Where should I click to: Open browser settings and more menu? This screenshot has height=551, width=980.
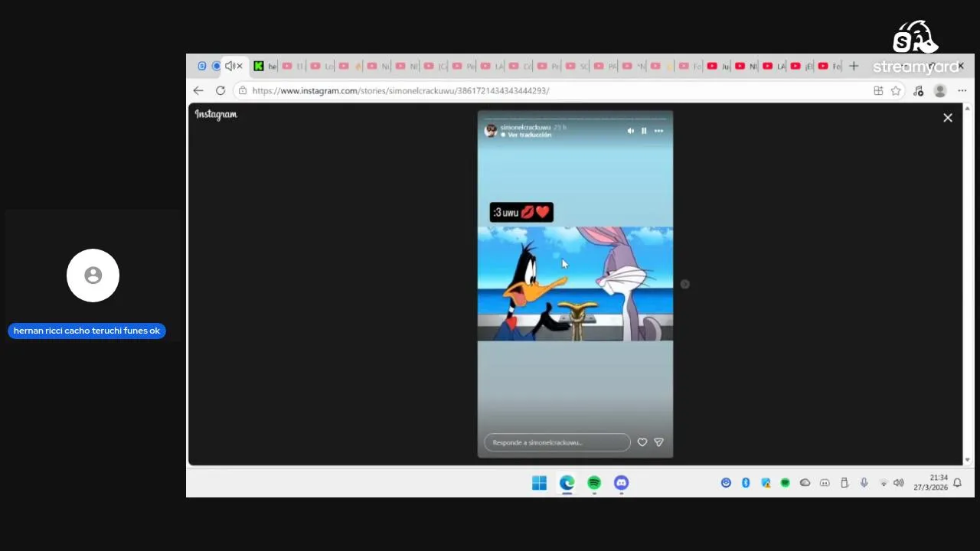tap(962, 90)
